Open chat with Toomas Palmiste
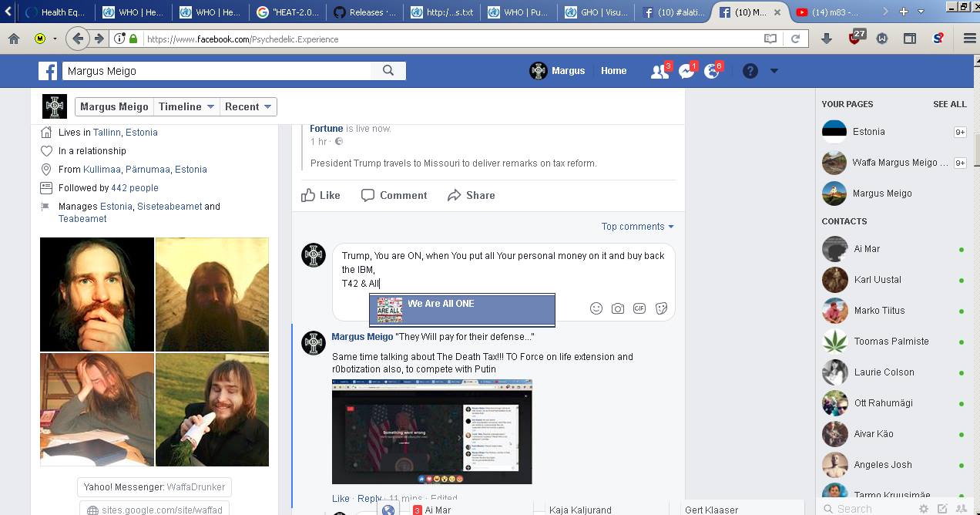 [x=894, y=342]
